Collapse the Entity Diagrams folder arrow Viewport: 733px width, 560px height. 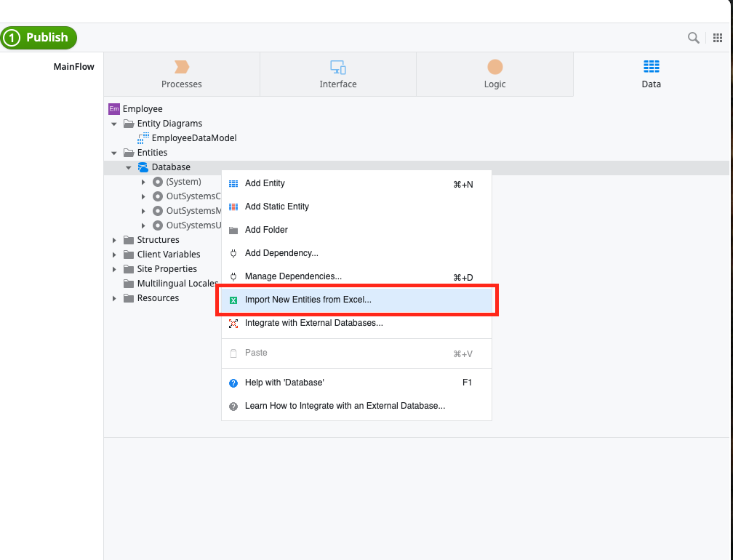click(x=114, y=124)
